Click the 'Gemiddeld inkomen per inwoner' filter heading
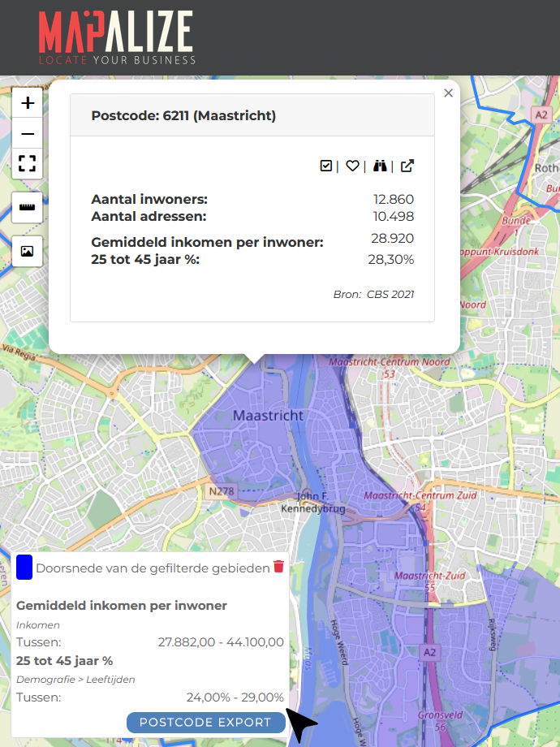The height and width of the screenshot is (747, 560). [122, 606]
